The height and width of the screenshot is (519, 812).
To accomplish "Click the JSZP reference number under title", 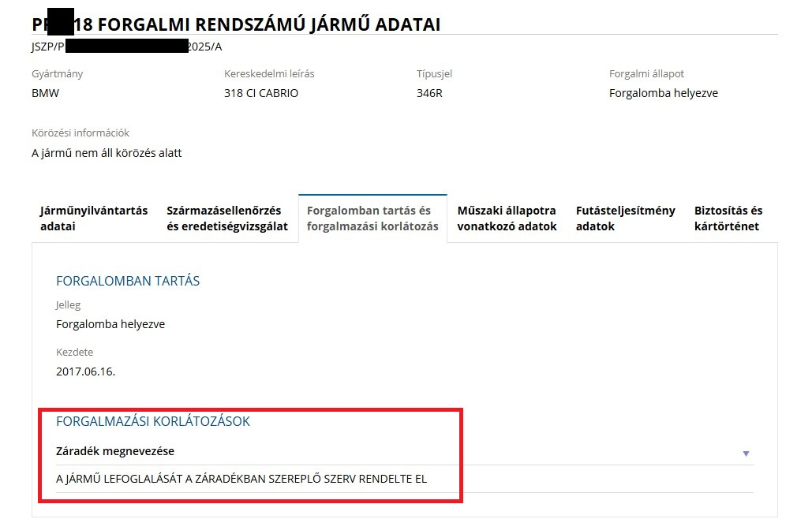I will pyautogui.click(x=126, y=47).
